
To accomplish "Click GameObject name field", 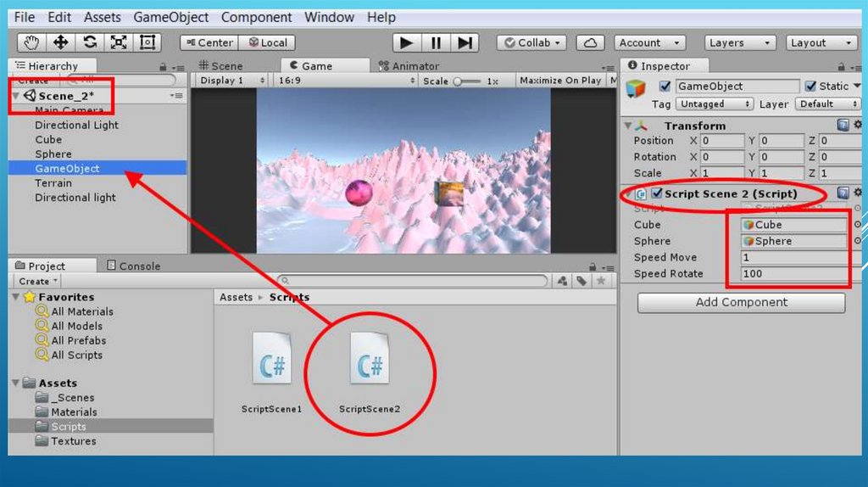I will pyautogui.click(x=737, y=87).
